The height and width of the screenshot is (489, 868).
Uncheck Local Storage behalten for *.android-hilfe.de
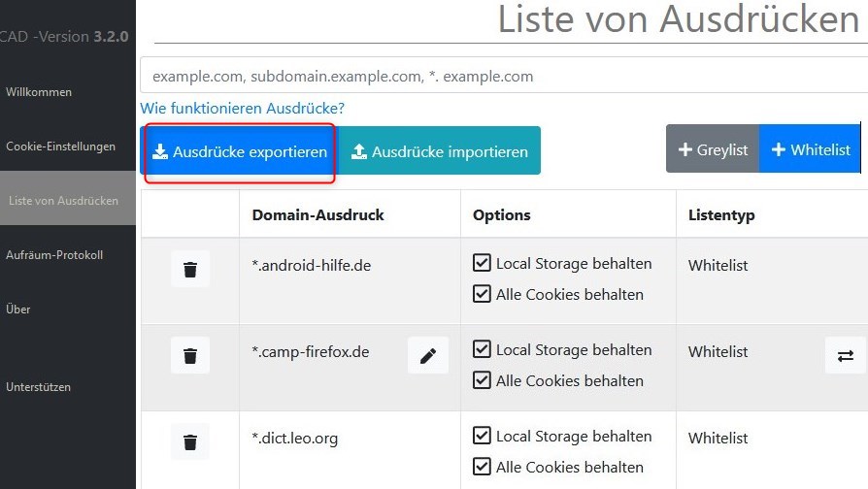[482, 263]
